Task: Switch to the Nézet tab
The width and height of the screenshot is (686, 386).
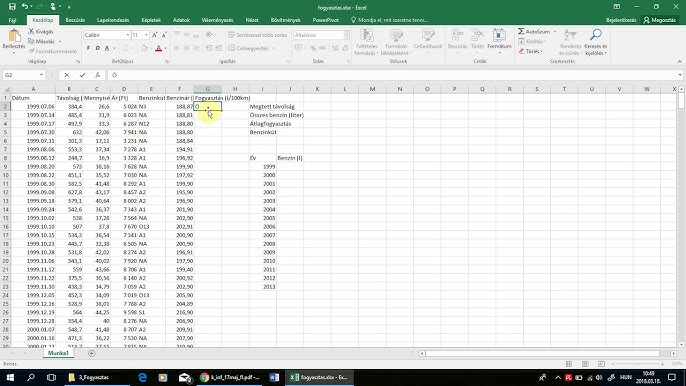Action: (x=252, y=20)
